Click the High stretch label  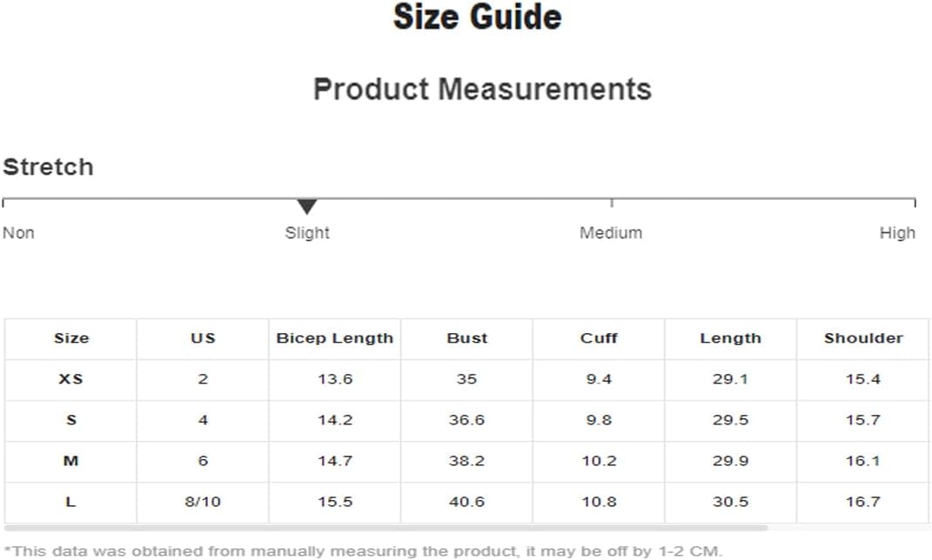click(x=897, y=233)
